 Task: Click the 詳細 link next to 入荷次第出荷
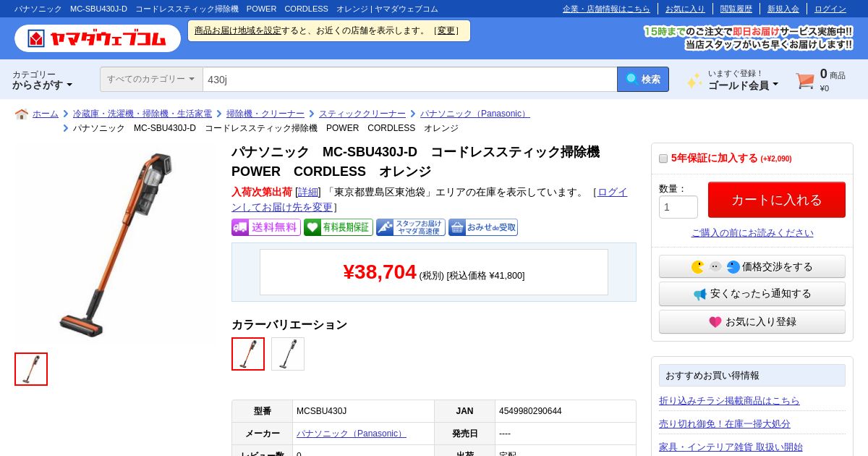click(307, 192)
